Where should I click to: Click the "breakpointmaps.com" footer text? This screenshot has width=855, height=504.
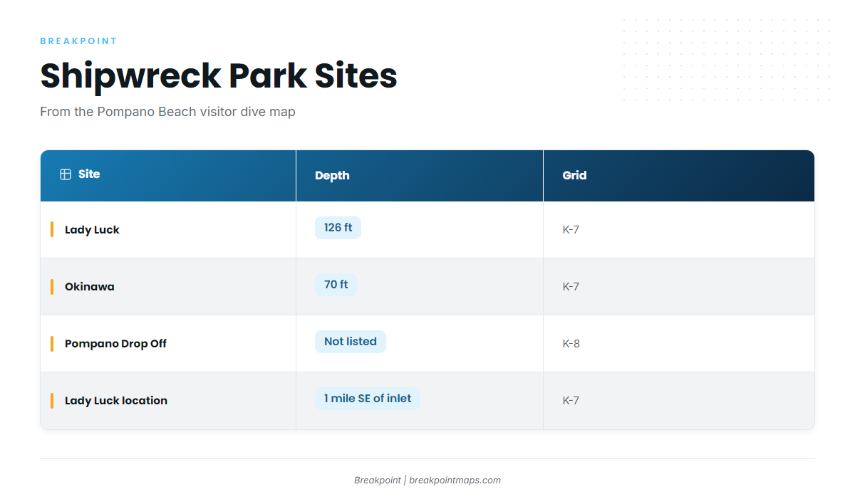tap(455, 481)
